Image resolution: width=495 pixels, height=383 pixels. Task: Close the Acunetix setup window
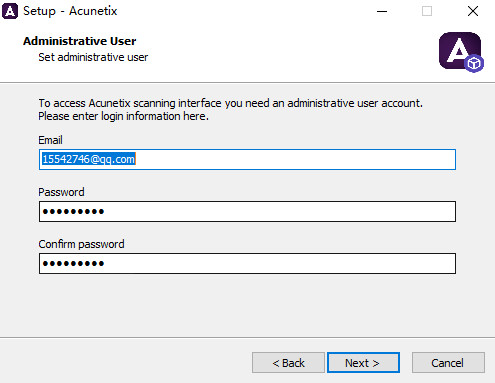tap(473, 11)
